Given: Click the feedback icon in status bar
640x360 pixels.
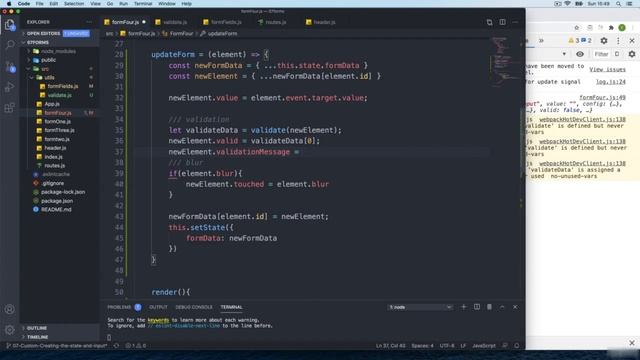Looking at the screenshot, I should 505,346.
